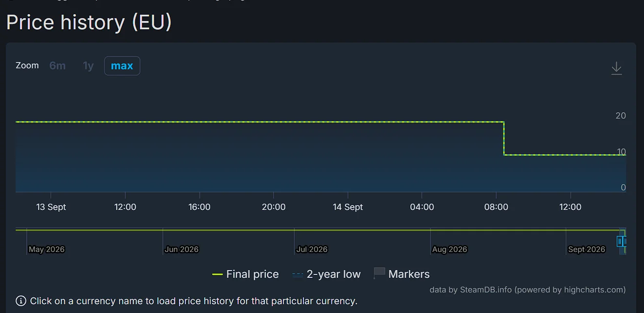The image size is (644, 313).
Task: Set zoom to 1y
Action: (x=88, y=66)
